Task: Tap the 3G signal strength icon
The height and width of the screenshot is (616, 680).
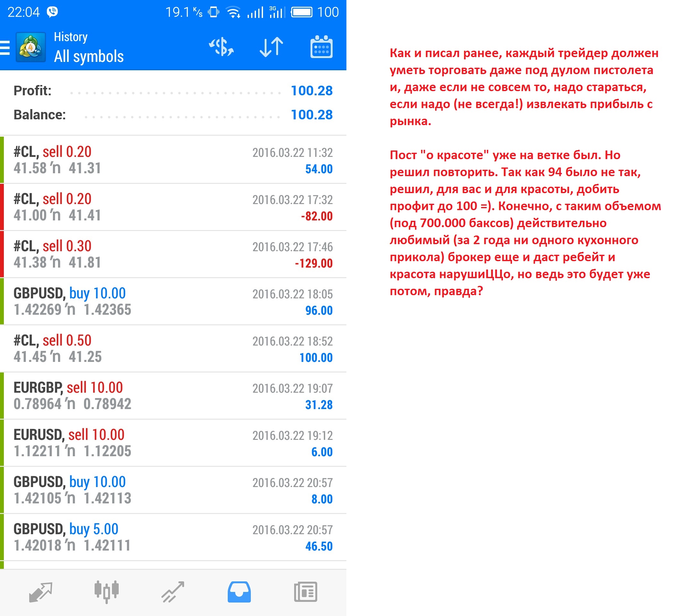Action: (277, 12)
